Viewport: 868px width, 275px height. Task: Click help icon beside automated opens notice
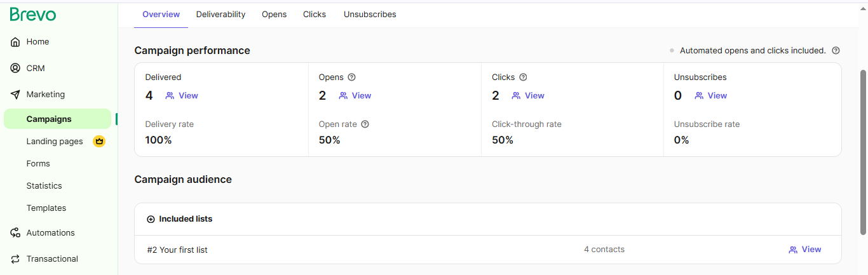pos(836,51)
